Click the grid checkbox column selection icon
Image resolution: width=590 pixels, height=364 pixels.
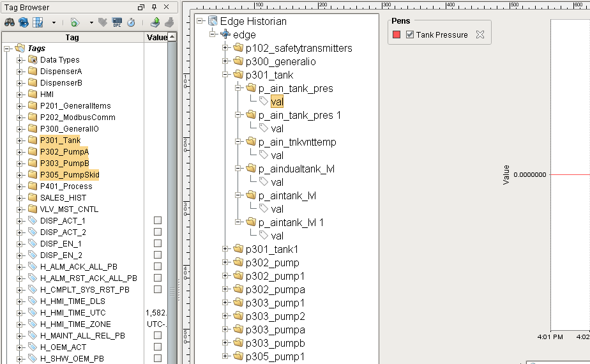tap(38, 22)
